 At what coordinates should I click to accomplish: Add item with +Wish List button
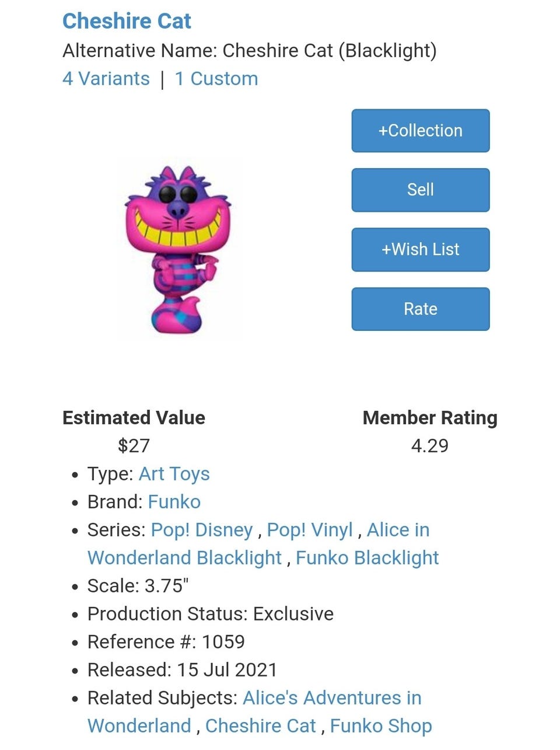(420, 250)
